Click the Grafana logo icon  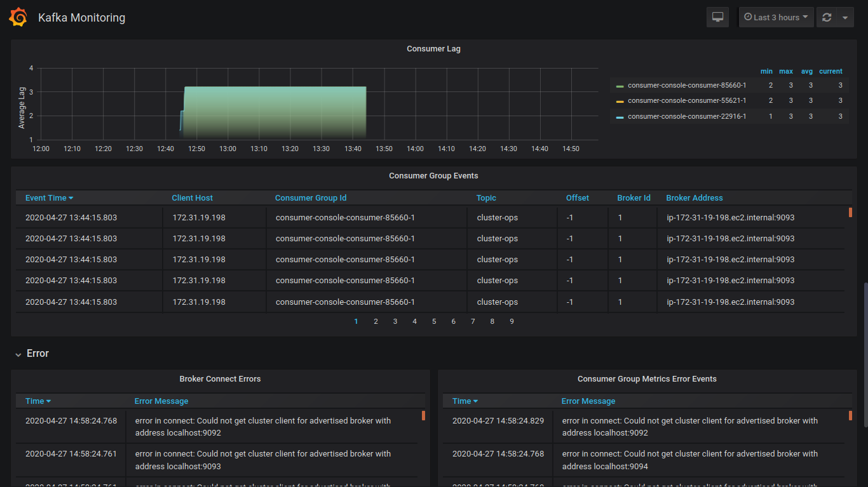click(18, 18)
